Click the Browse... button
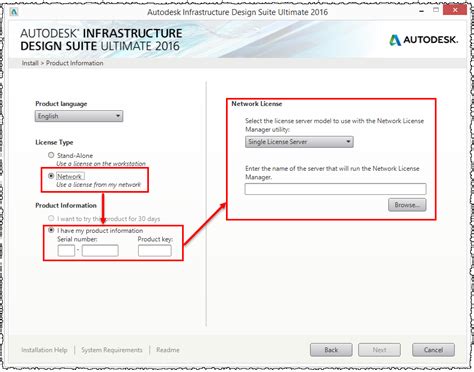 pos(407,205)
